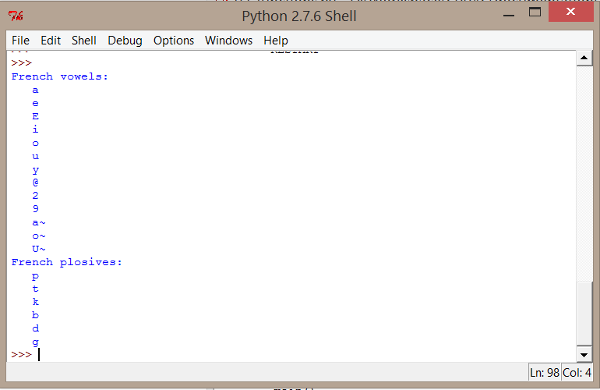Screen dimensions: 600x390
Task: Click the scrollbar down arrow
Action: (x=584, y=355)
